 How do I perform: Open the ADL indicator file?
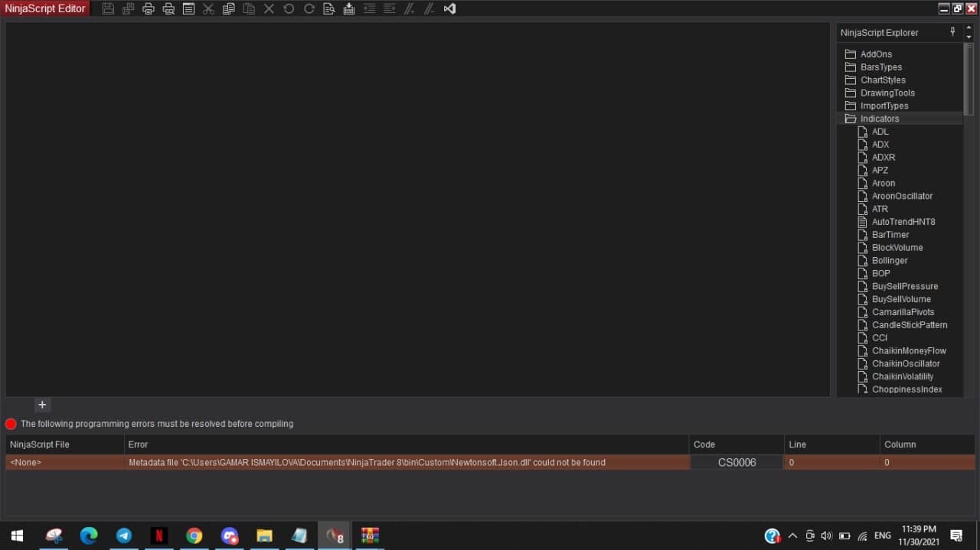[x=874, y=132]
